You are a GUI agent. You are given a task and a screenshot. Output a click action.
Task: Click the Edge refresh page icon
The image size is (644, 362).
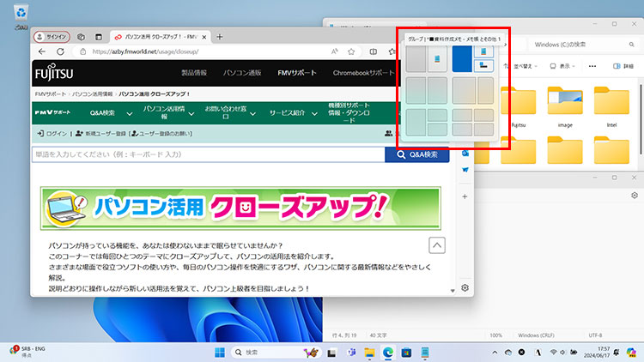coord(60,52)
